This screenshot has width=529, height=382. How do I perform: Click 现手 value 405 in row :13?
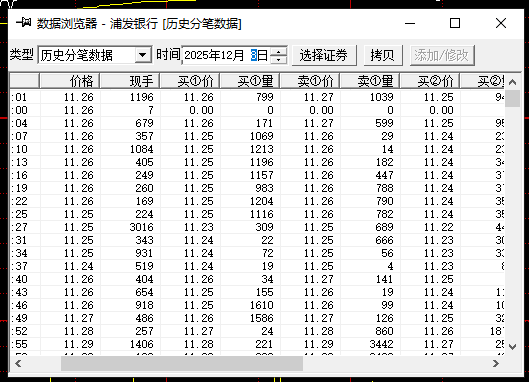pyautogui.click(x=144, y=162)
